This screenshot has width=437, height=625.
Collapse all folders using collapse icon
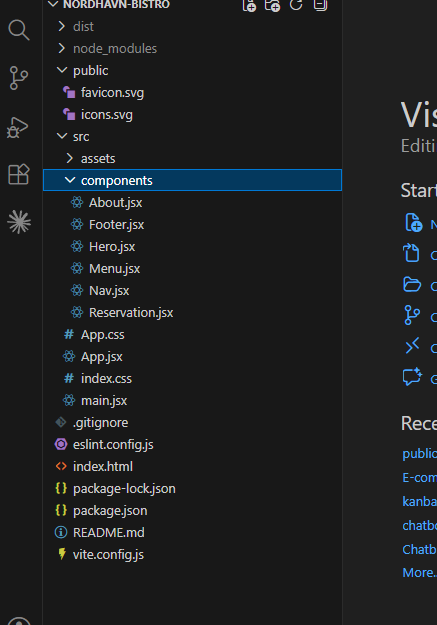tap(321, 5)
